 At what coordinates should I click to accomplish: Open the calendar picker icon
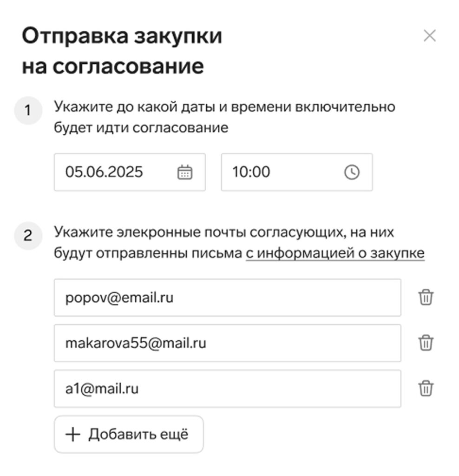click(185, 172)
